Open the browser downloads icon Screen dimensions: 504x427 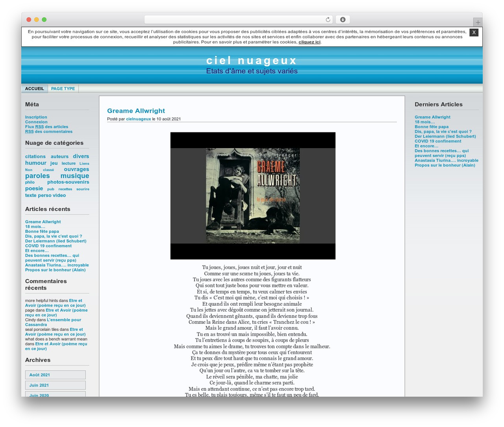343,20
